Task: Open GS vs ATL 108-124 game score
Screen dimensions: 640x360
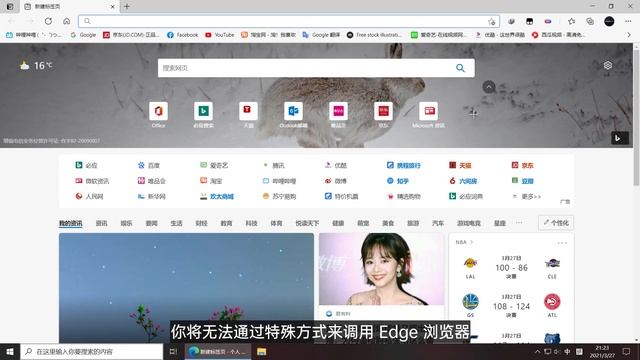Action: [511, 306]
